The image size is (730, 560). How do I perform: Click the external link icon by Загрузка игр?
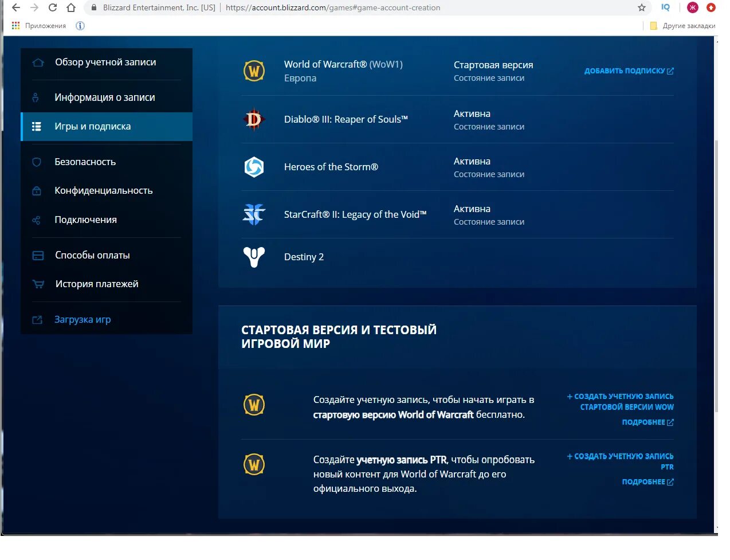point(37,320)
